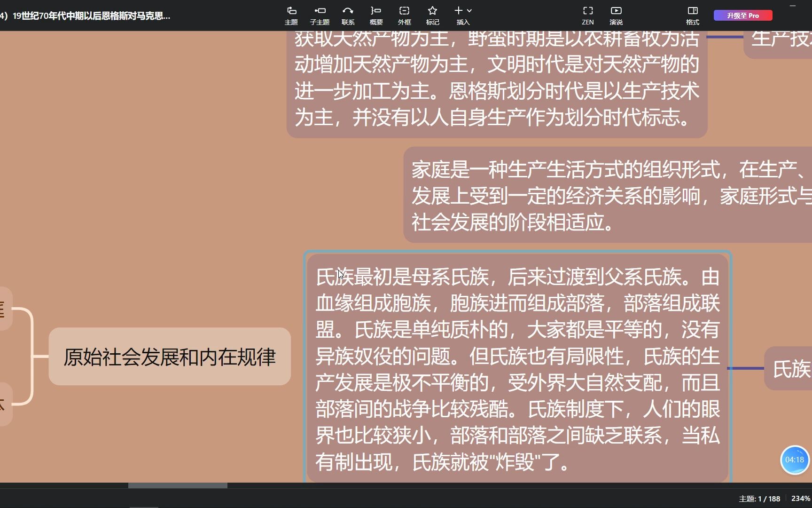Start 演说 presentation mode

tap(616, 16)
